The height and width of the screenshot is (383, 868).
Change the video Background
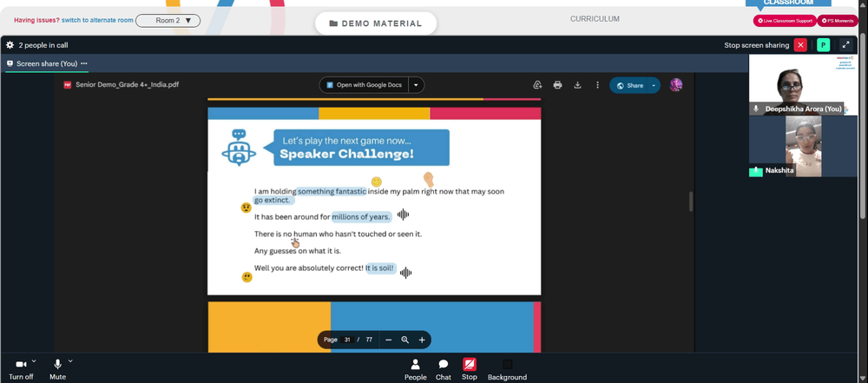click(507, 370)
